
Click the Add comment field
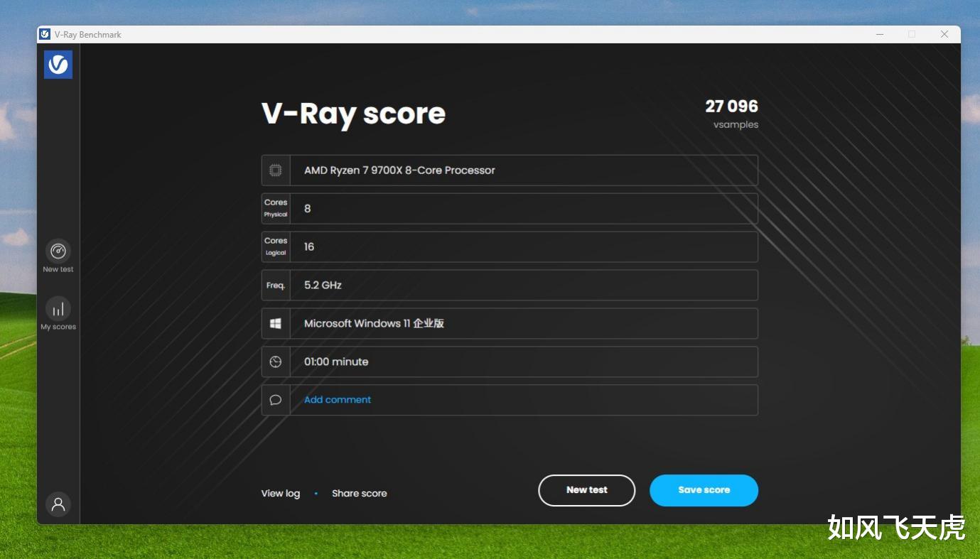pos(510,400)
